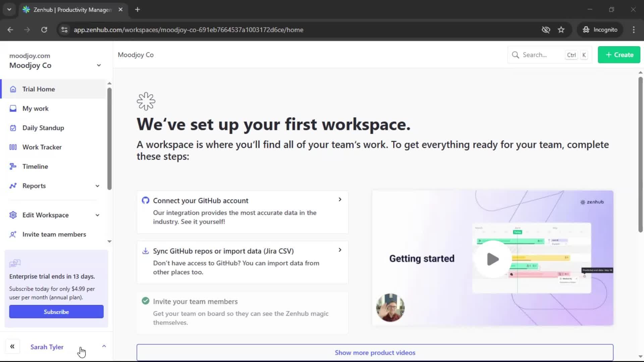The width and height of the screenshot is (644, 362).
Task: Click the Zenhub flower logo in the browser tab
Action: point(26,10)
